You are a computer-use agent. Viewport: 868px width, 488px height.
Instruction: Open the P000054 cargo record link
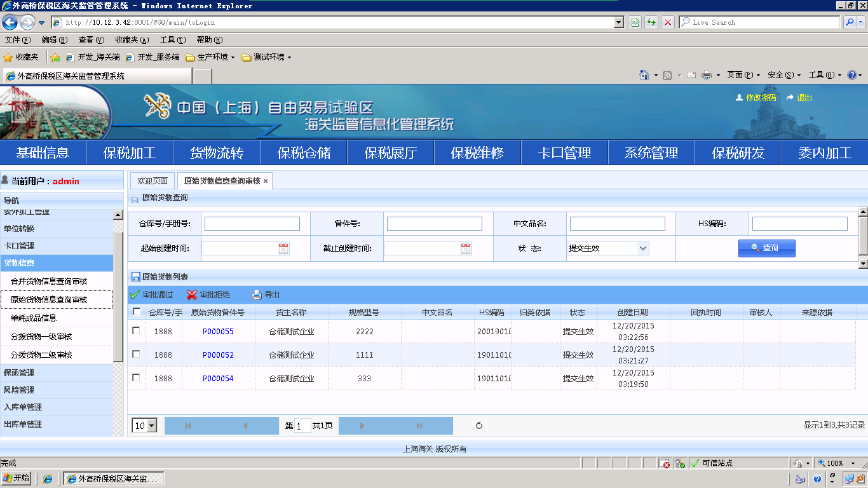point(218,379)
